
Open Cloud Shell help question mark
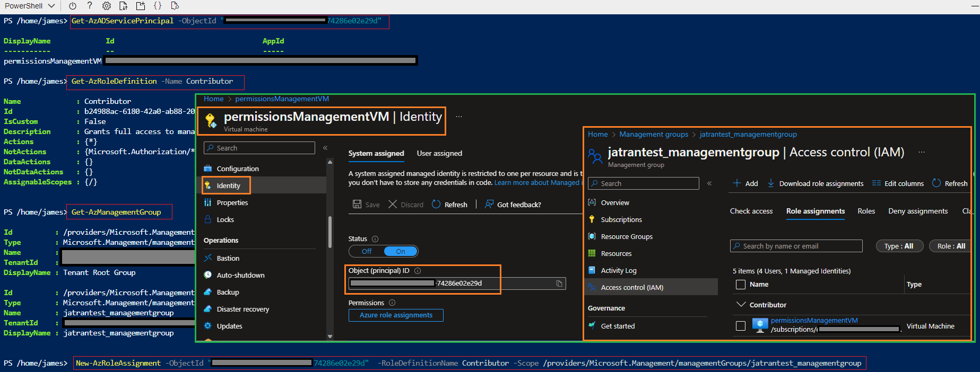[x=90, y=6]
